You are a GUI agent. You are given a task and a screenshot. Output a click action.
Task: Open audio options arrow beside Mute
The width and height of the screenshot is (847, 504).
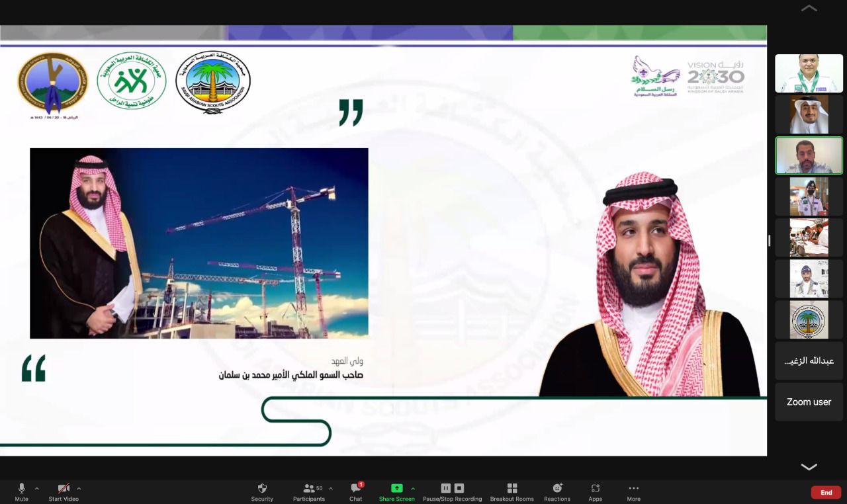pos(36,489)
